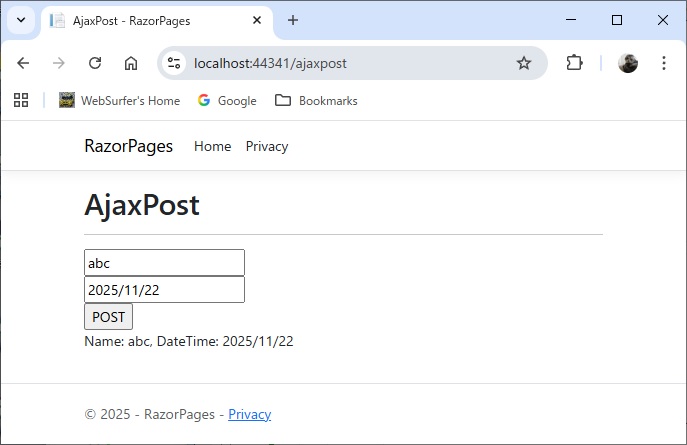Close the AjaxPost - RazorPages tab
Screen dimensions: 687x445
[x=257, y=20]
